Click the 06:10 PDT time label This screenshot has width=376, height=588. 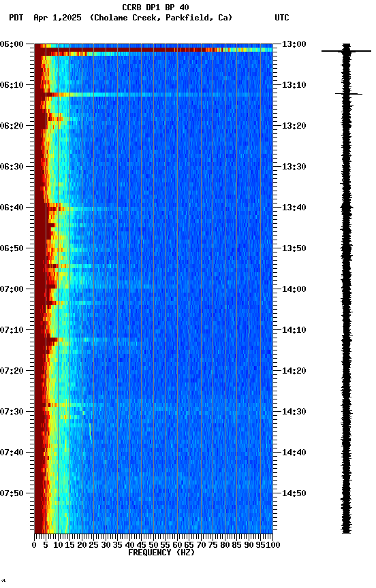pos(12,85)
